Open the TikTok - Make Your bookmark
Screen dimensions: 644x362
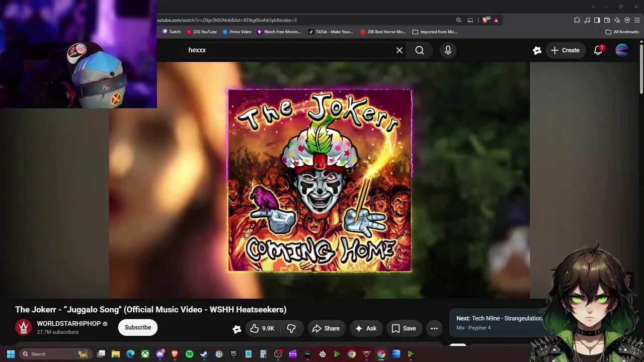pyautogui.click(x=331, y=32)
